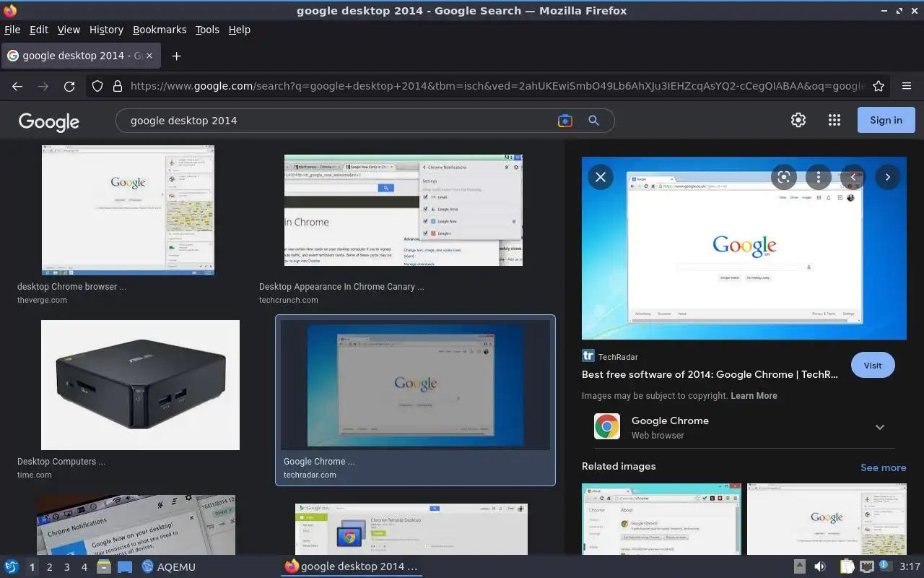Open the second related image with map
924x578 pixels.
(x=827, y=519)
